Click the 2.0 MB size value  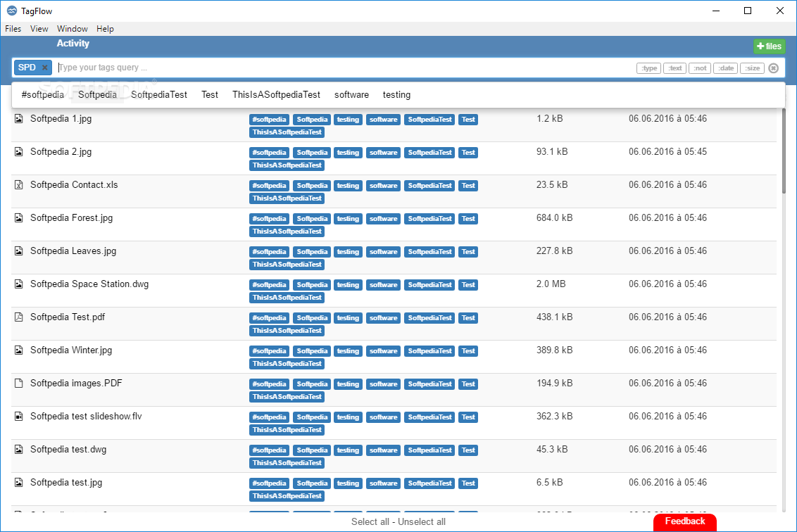551,284
